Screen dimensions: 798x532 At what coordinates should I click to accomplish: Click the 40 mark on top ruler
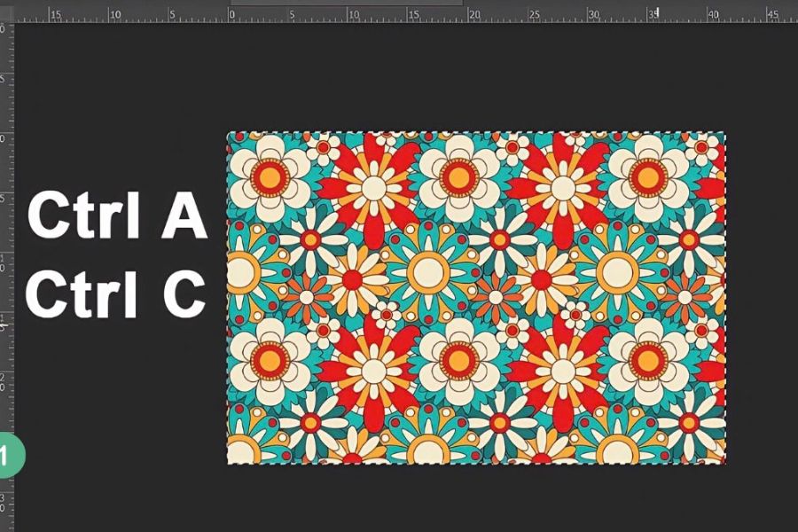coord(713,15)
